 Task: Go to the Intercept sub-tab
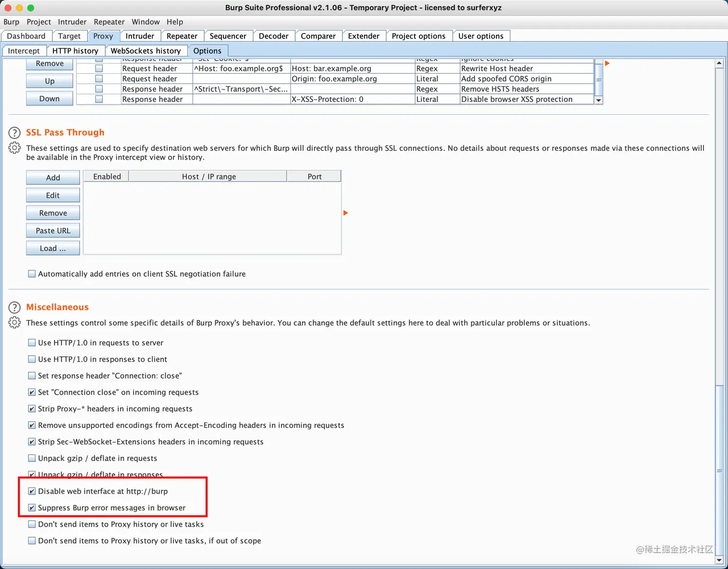click(x=24, y=51)
